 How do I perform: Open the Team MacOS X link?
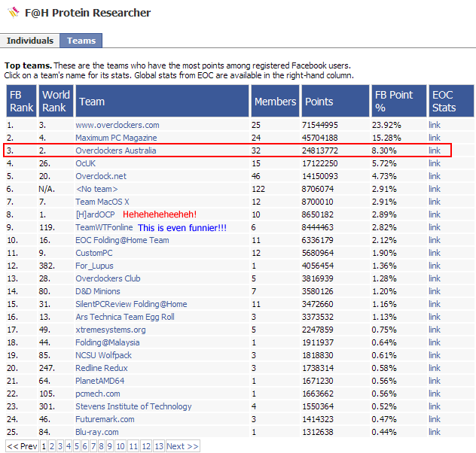102,202
